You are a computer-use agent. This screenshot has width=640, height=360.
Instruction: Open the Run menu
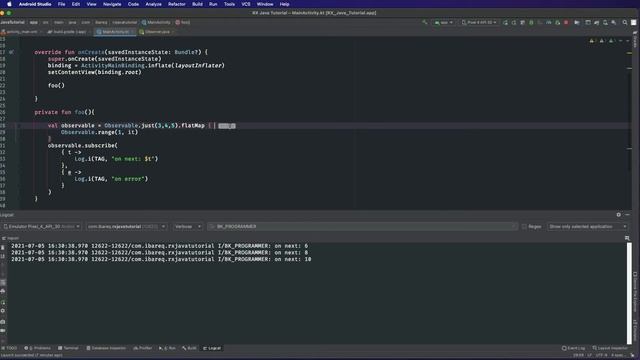[x=213, y=4]
